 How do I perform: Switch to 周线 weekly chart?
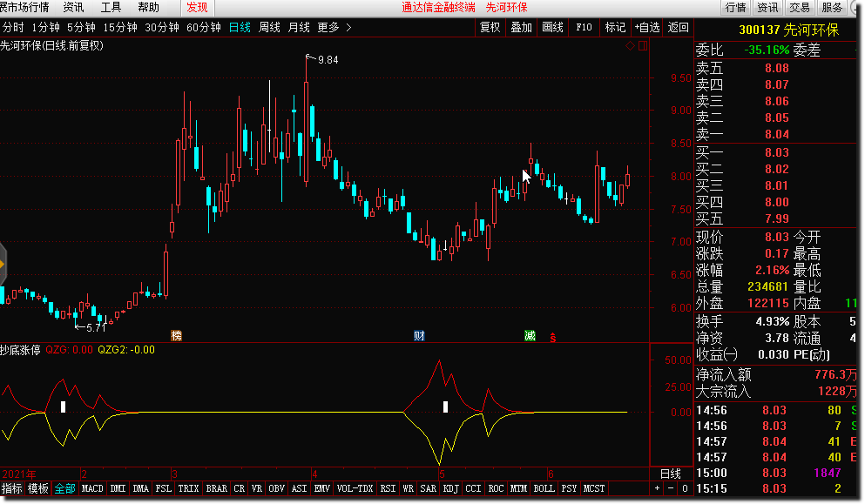coord(270,27)
